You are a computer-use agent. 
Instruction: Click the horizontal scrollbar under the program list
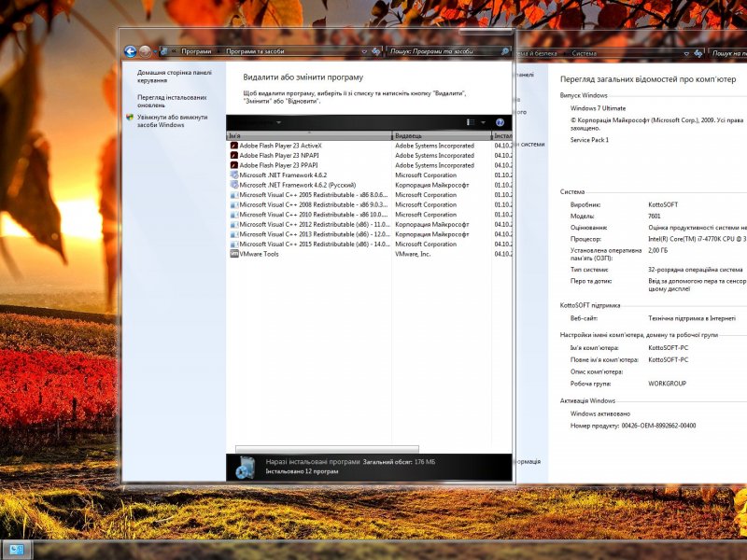pos(328,449)
